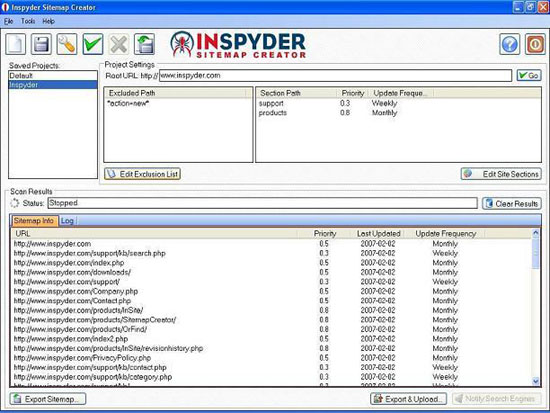Click Priority column header in scan results
This screenshot has width=550, height=413.
325,234
